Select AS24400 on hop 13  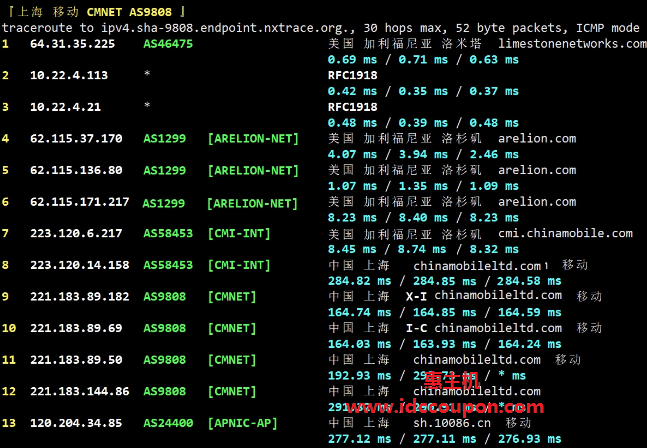168,423
